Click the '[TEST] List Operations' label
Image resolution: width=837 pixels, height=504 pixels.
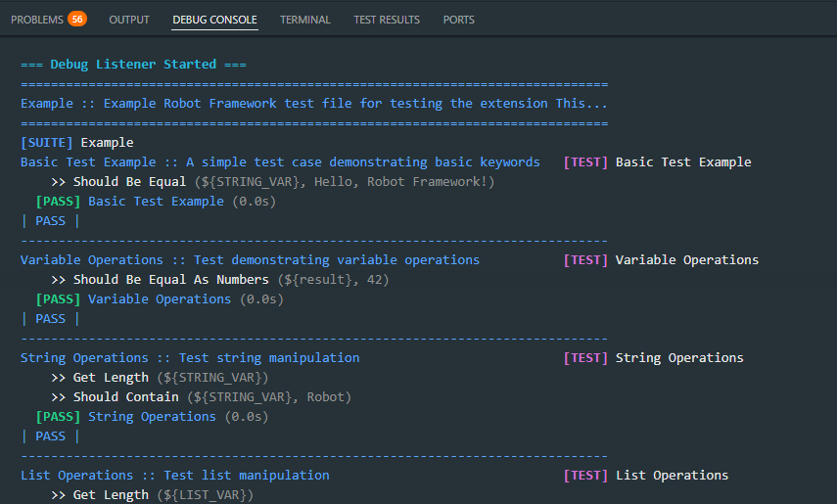pos(646,476)
